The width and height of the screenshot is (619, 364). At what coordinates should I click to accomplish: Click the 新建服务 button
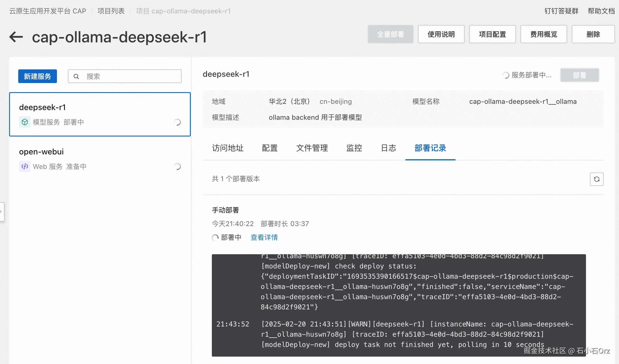coord(38,76)
